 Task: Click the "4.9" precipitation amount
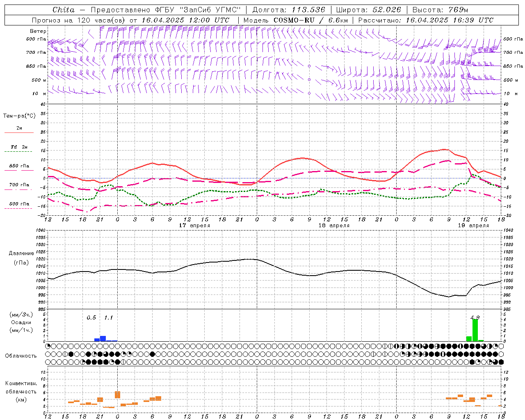click(475, 317)
